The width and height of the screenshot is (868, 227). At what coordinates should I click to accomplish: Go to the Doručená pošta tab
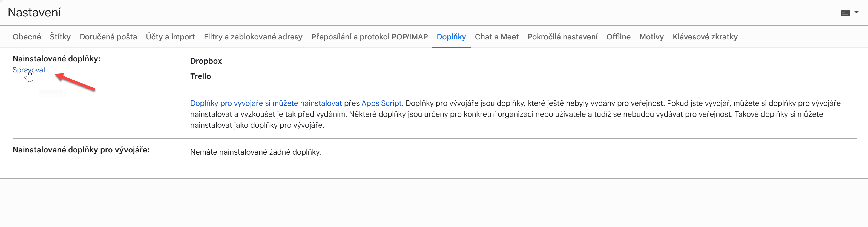click(x=108, y=37)
